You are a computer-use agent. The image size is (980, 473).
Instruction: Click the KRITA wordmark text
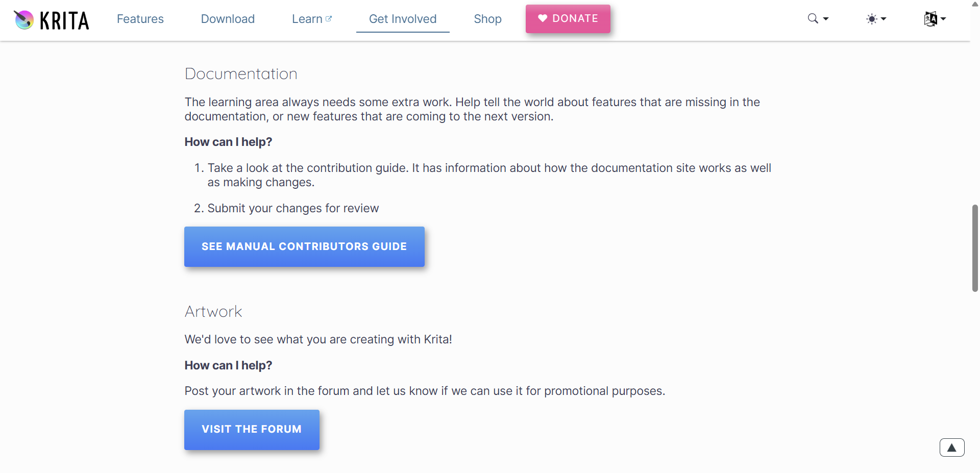coord(64,21)
